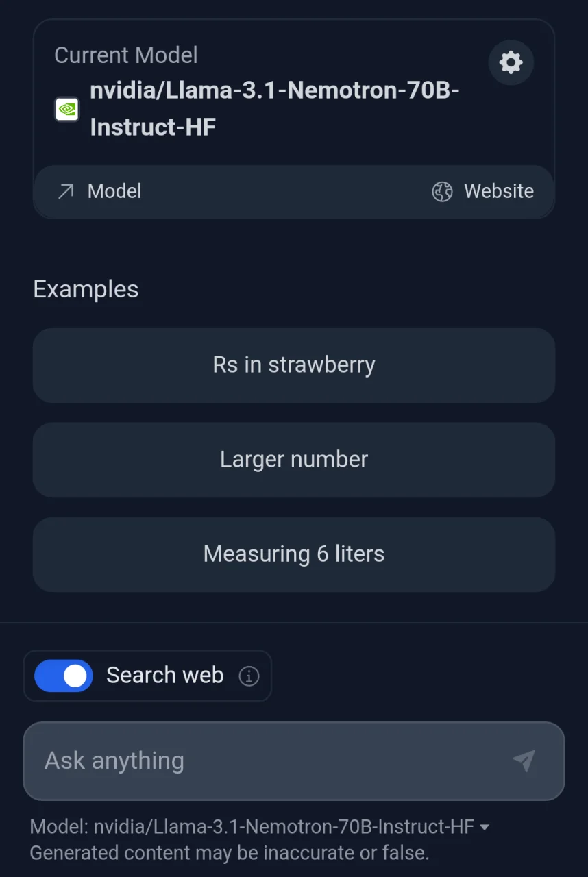Send message with paper plane icon
The height and width of the screenshot is (877, 588).
(x=524, y=761)
